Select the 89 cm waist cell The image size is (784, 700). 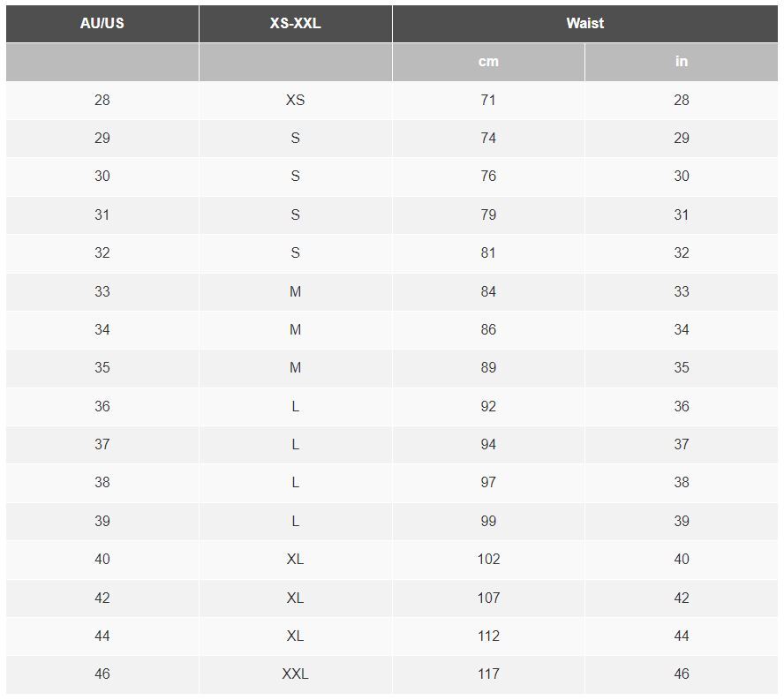pos(488,367)
